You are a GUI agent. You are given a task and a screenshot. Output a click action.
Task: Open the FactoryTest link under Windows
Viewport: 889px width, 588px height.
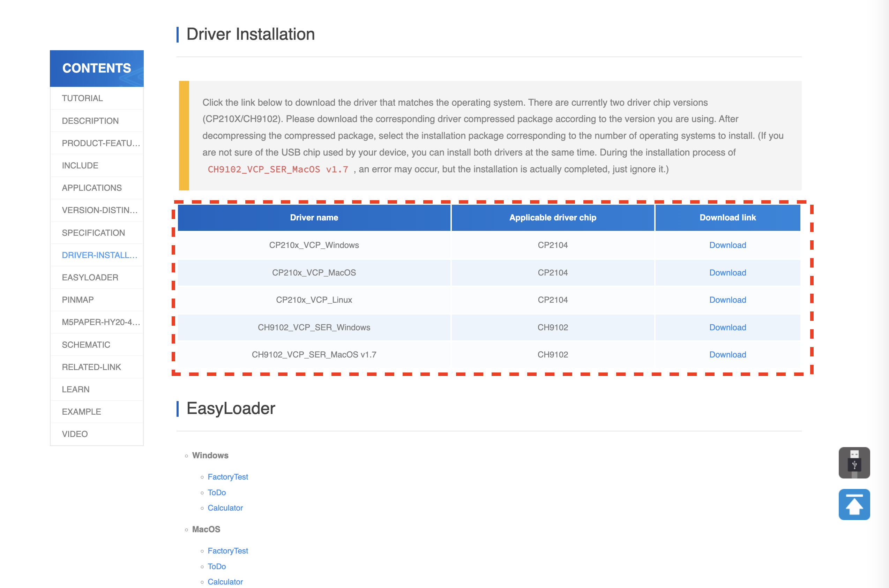pos(228,477)
